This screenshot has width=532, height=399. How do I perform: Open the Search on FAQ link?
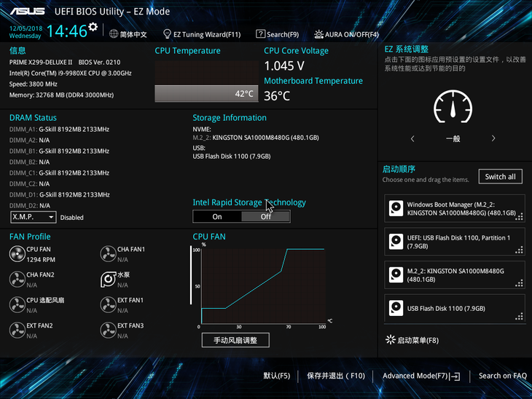[x=502, y=376]
